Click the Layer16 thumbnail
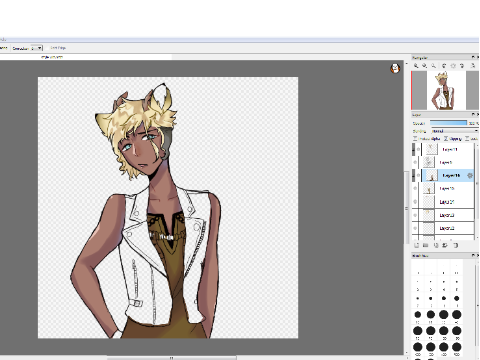 pos(432,176)
